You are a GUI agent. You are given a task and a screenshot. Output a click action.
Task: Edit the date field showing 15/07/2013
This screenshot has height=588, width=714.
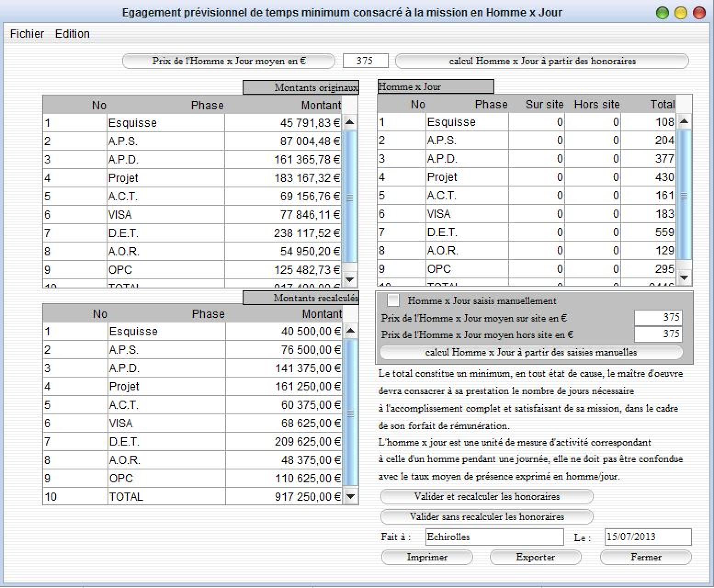click(648, 537)
